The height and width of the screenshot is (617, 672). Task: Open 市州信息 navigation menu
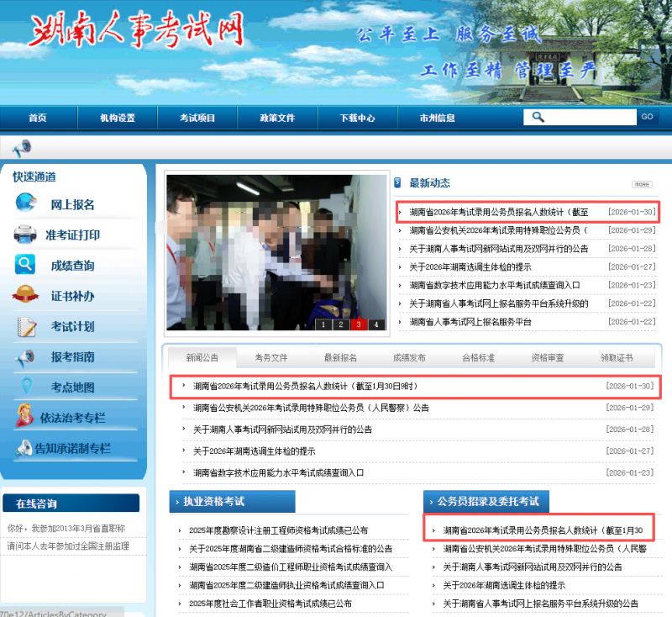click(437, 118)
